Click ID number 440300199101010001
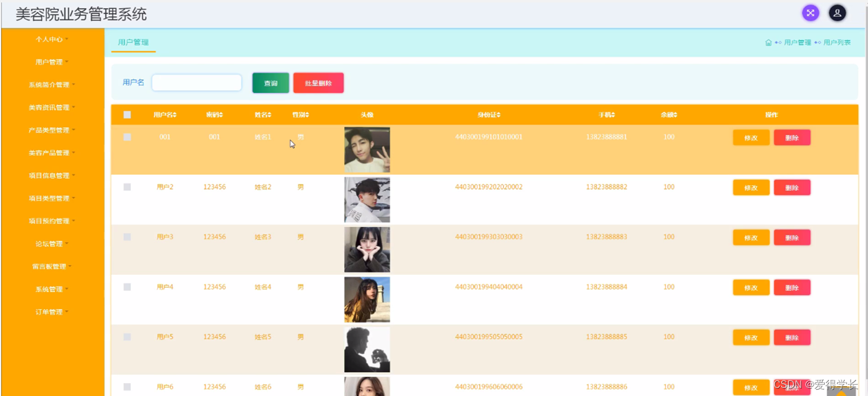868x396 pixels. [489, 137]
